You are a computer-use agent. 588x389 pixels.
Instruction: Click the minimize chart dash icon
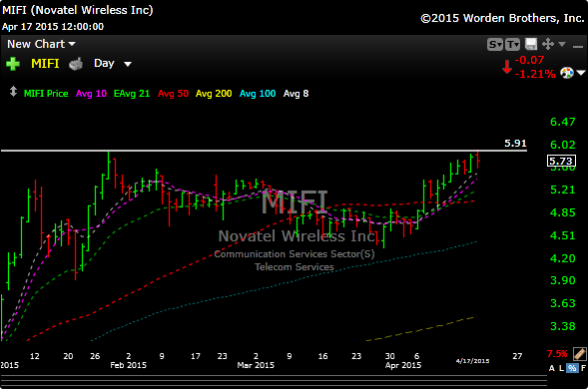[578, 47]
